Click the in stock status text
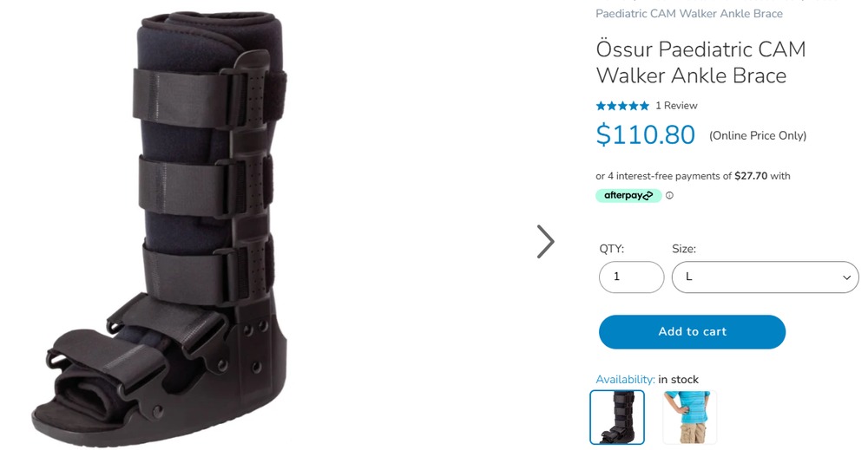 point(678,380)
